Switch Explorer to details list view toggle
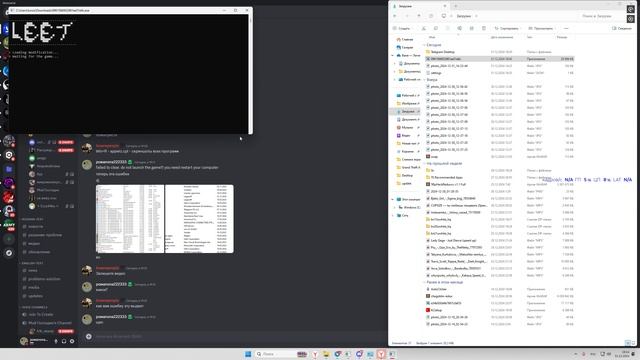The image size is (640, 360). click(628, 343)
